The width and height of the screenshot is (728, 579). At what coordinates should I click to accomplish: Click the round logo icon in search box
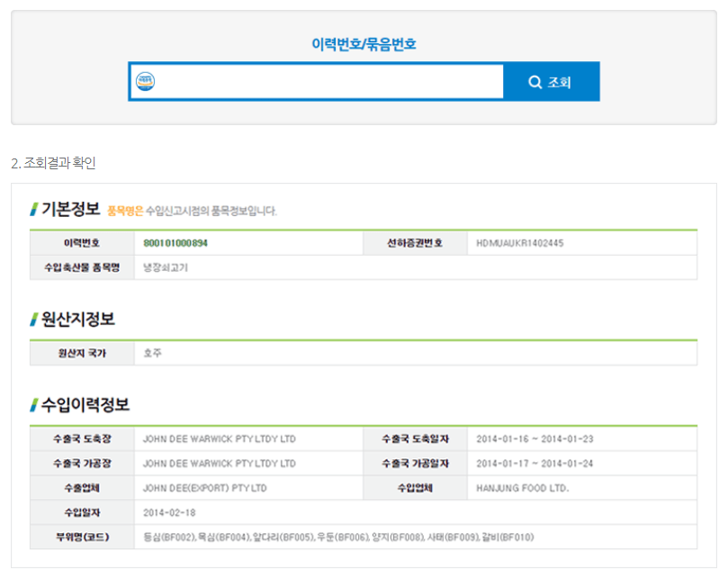click(145, 82)
